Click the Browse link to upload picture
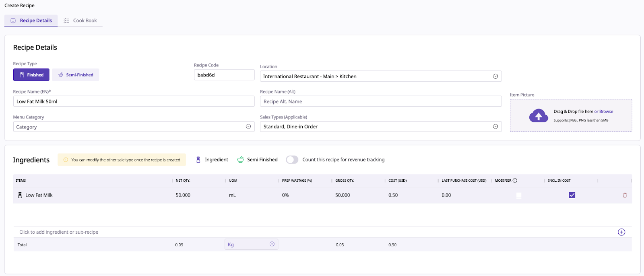The height and width of the screenshot is (276, 644). click(x=606, y=112)
